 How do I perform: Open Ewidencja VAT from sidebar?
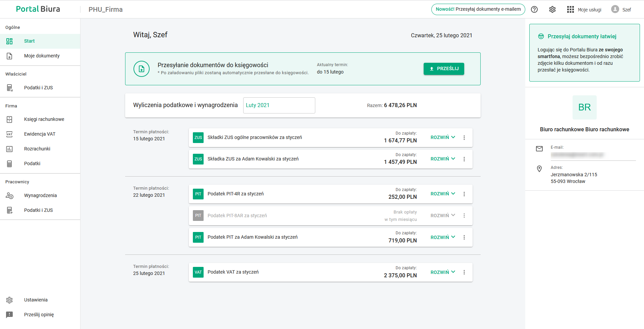40,134
